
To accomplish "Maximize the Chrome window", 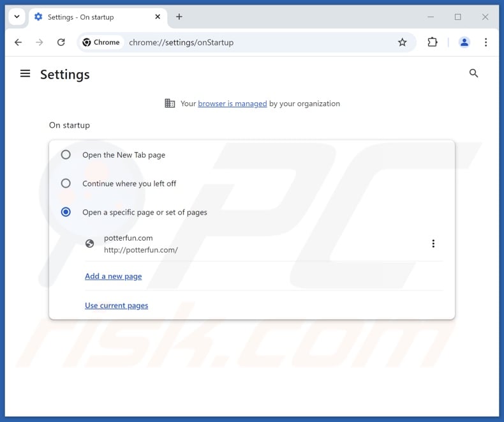I will 457,17.
